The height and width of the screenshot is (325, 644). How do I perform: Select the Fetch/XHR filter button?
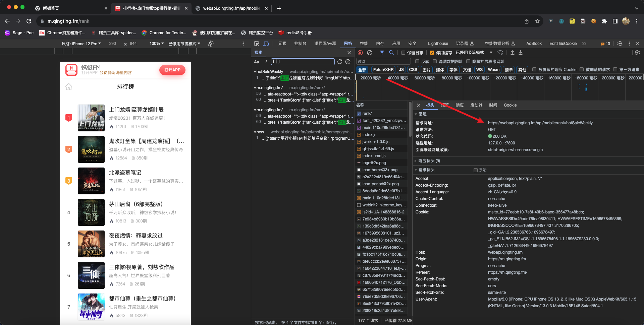tap(383, 70)
